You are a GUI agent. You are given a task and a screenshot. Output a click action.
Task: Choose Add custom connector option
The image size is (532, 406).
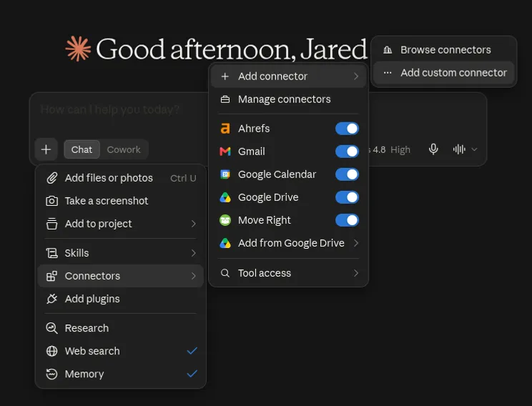pyautogui.click(x=445, y=73)
